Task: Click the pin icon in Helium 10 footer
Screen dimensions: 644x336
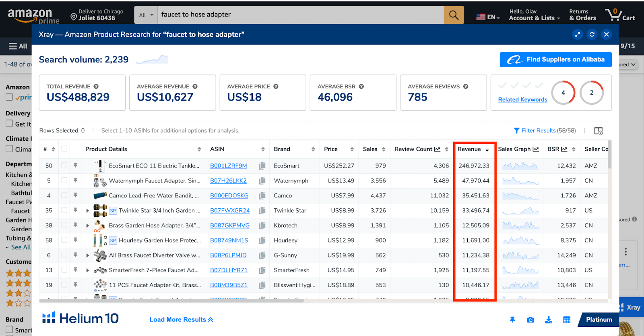Action: point(512,319)
